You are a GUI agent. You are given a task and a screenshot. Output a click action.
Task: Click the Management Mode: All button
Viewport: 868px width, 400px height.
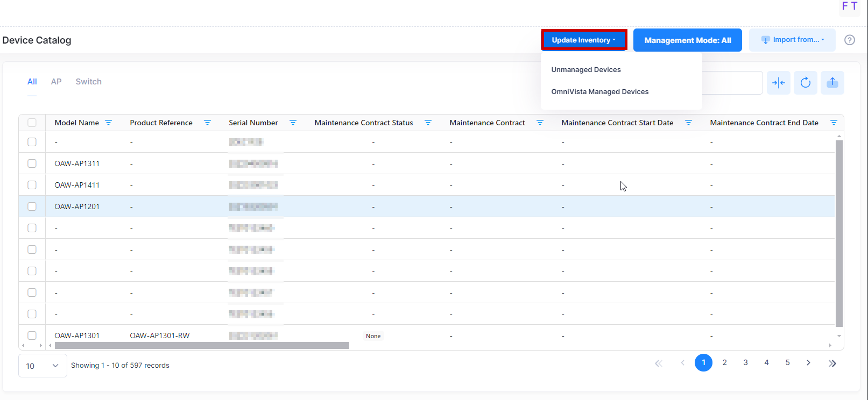point(687,40)
